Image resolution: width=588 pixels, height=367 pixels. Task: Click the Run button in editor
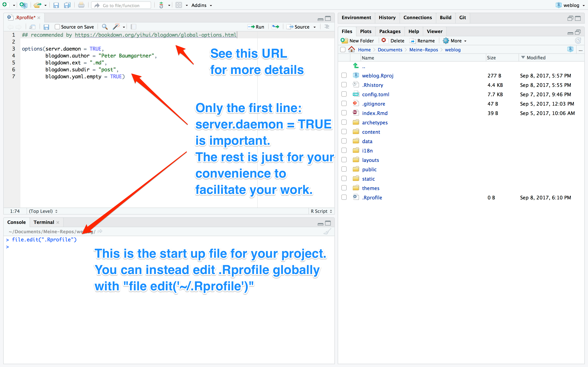click(256, 27)
